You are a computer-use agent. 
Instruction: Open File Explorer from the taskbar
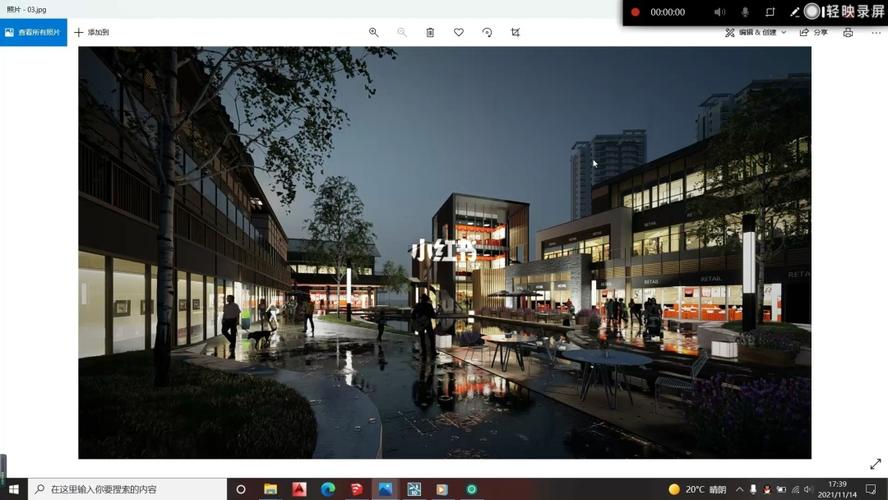click(271, 489)
